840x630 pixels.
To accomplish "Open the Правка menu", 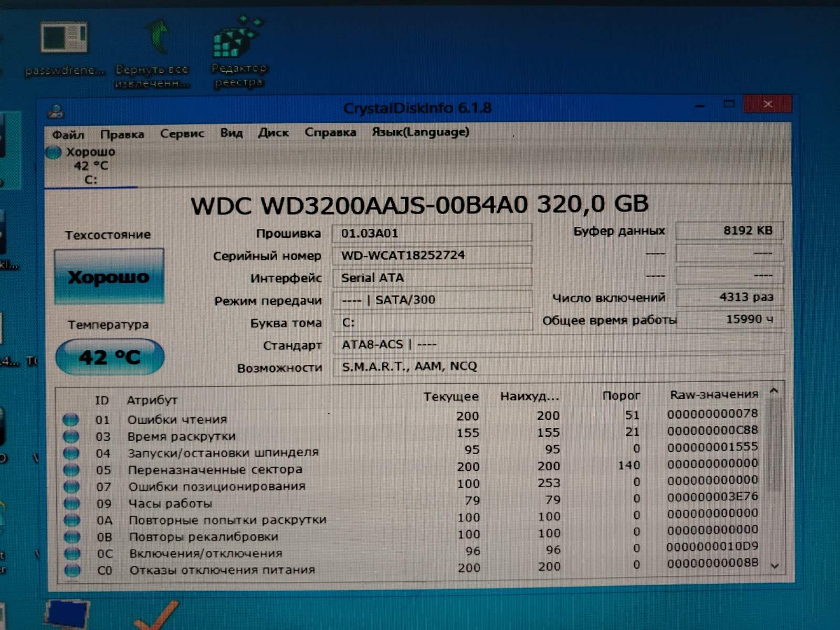I will point(122,134).
